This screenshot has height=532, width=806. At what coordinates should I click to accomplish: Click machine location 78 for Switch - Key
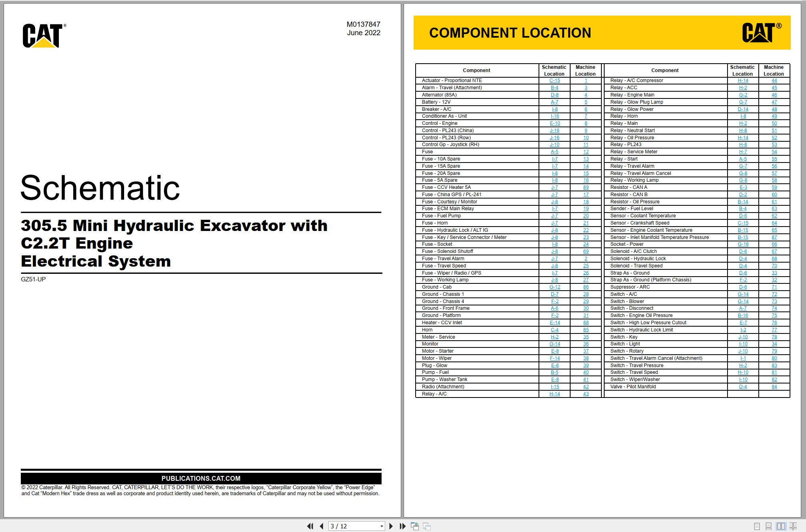tap(774, 337)
